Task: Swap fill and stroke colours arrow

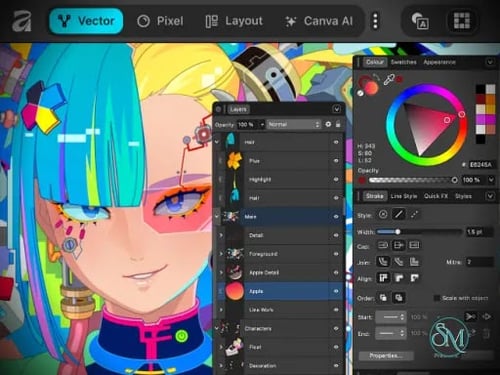Action: [376, 77]
